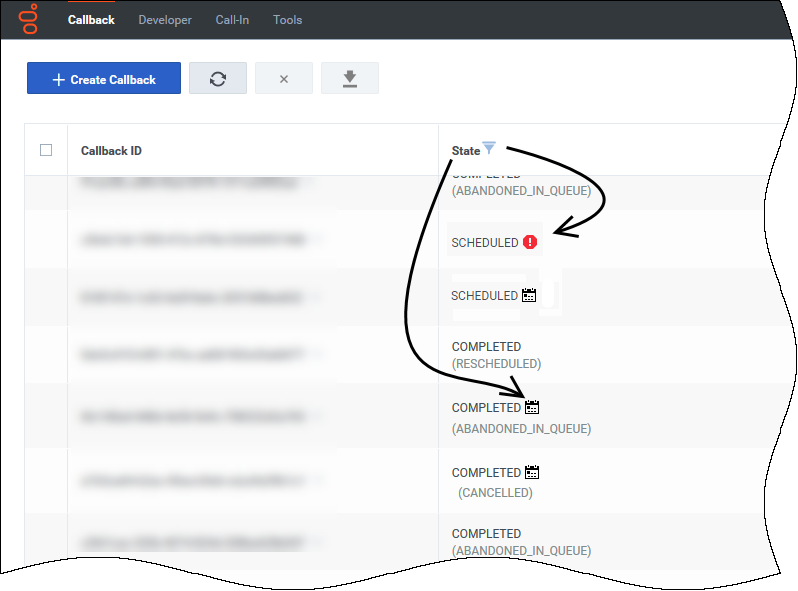Toggle the select-all checkbox in header

pyautogui.click(x=46, y=150)
